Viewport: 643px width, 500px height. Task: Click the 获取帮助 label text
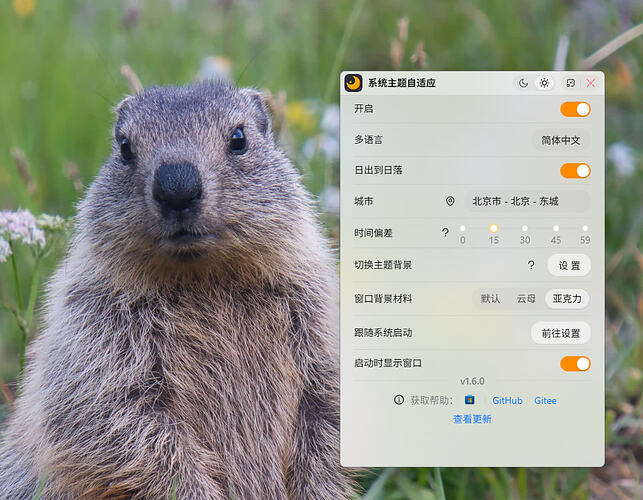click(431, 400)
